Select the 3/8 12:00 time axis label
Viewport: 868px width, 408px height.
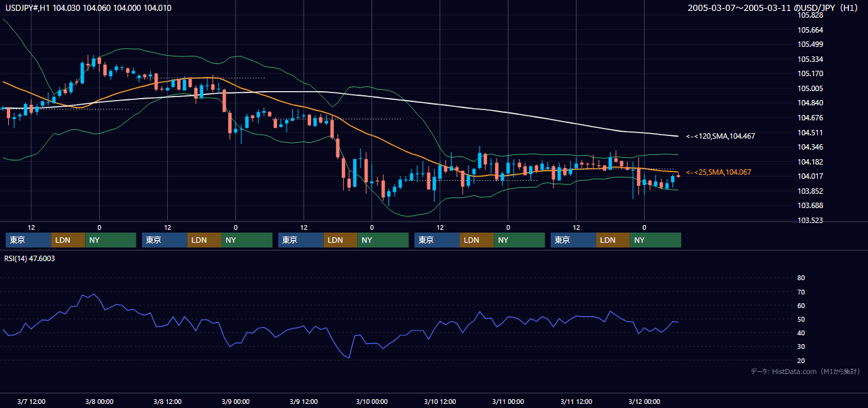click(167, 401)
